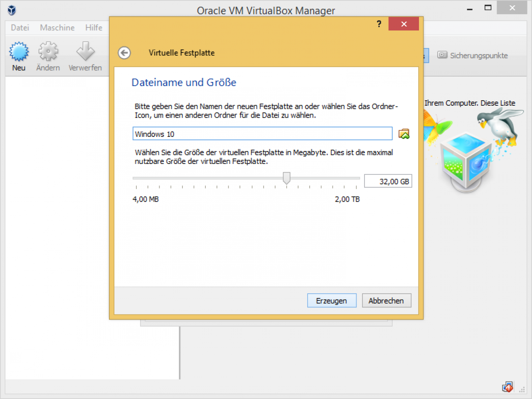This screenshot has height=399, width=532.
Task: Click the Abbrechen button
Action: (387, 300)
